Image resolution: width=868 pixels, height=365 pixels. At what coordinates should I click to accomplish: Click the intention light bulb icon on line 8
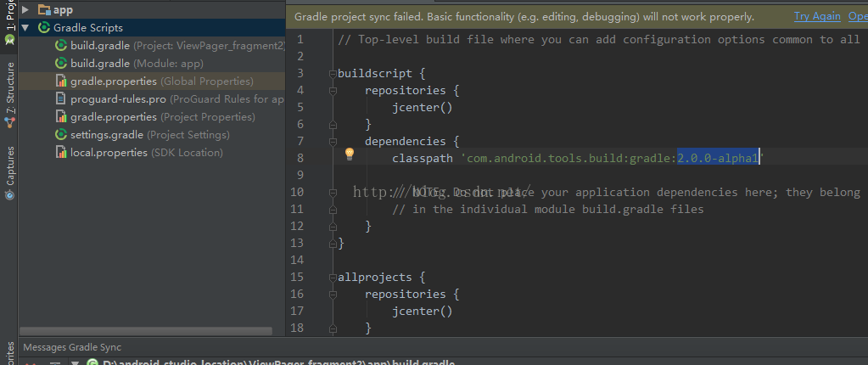(x=350, y=154)
